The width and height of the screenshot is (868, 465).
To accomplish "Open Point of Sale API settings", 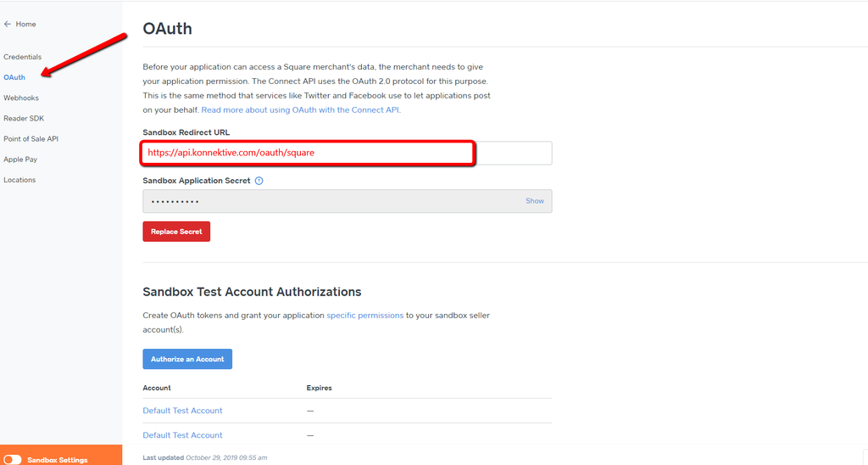I will (31, 139).
